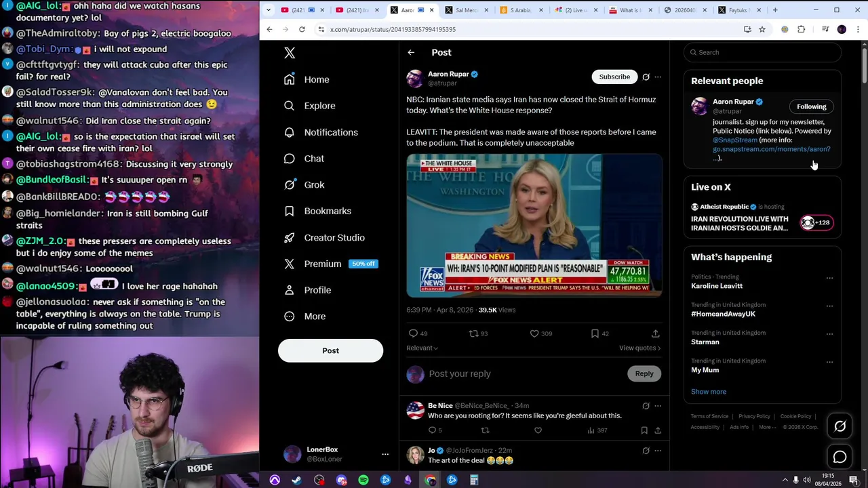Open View quotes link
The width and height of the screenshot is (868, 488).
pyautogui.click(x=639, y=348)
